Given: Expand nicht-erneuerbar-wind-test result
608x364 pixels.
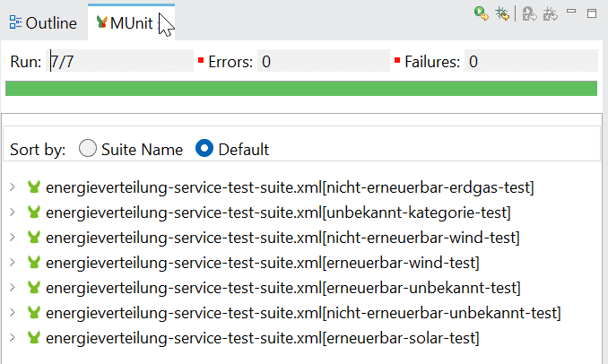Looking at the screenshot, I should (x=13, y=238).
